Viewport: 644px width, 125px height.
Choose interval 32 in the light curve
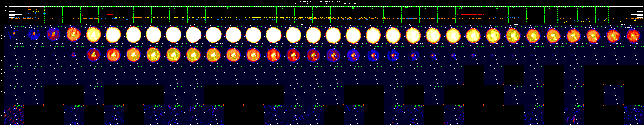(x=602, y=15)
